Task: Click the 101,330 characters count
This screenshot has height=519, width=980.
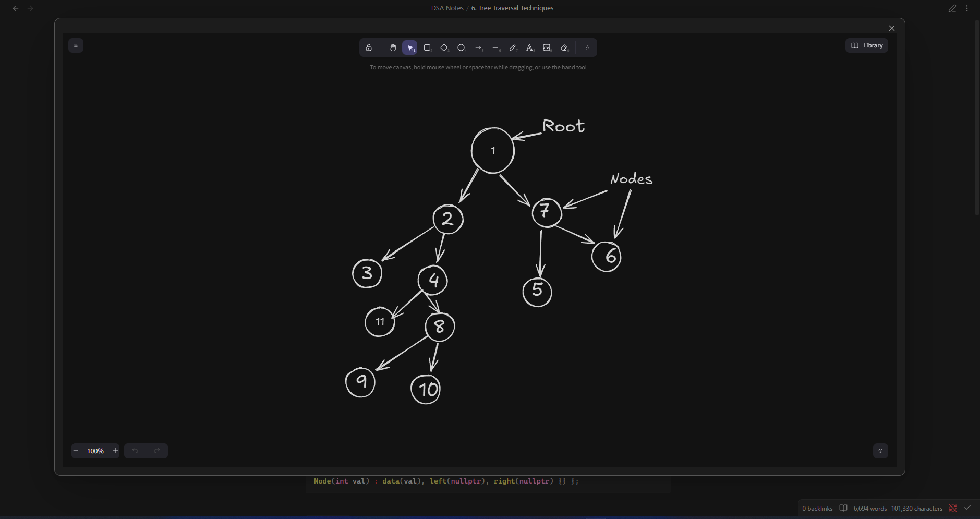Action: 917,508
